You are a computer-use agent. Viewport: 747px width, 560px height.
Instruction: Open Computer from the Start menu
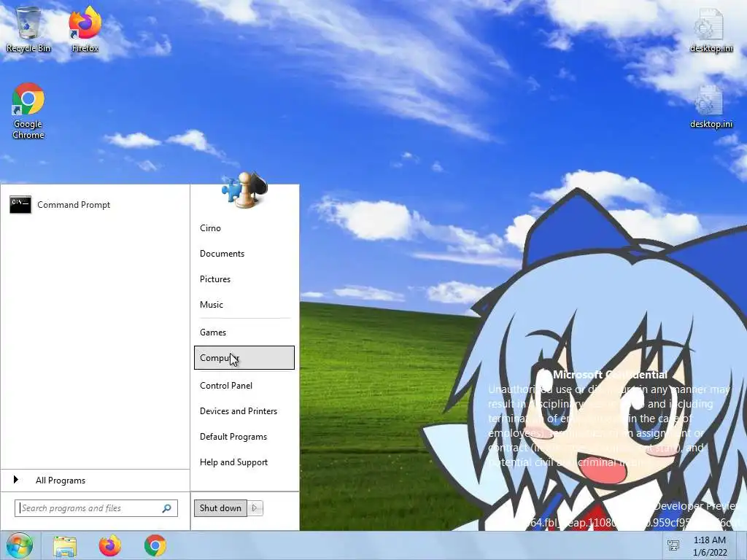tap(244, 357)
